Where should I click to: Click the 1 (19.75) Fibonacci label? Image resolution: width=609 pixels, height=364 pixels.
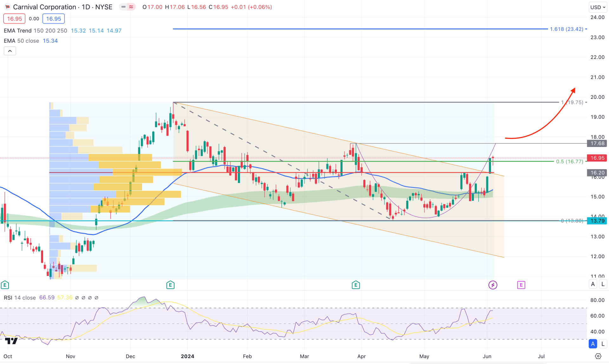click(572, 102)
